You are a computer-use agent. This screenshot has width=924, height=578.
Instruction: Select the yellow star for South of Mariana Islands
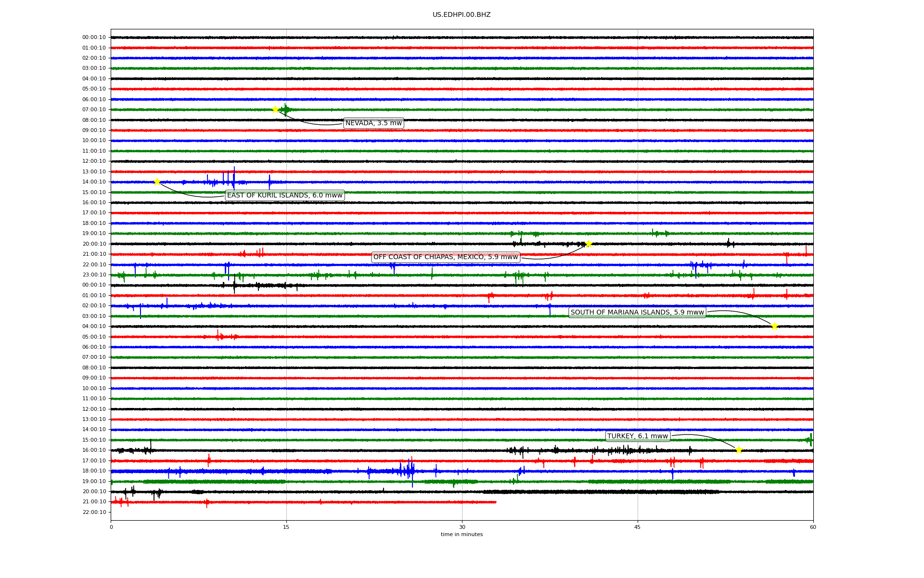(x=774, y=326)
